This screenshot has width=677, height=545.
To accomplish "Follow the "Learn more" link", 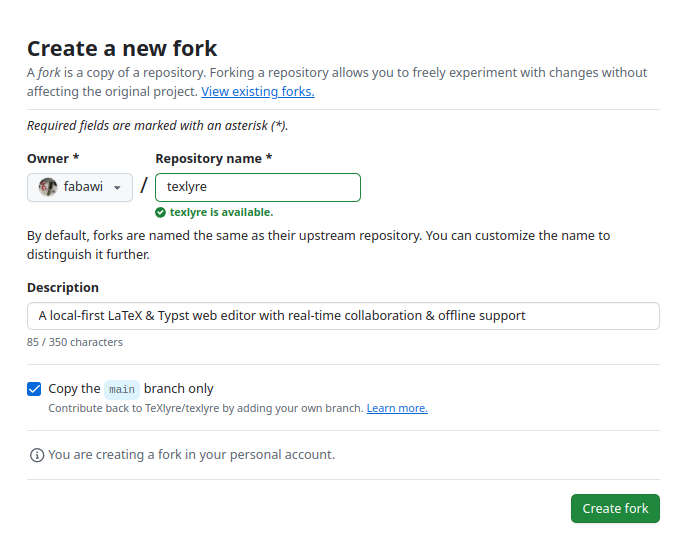I will coord(397,408).
